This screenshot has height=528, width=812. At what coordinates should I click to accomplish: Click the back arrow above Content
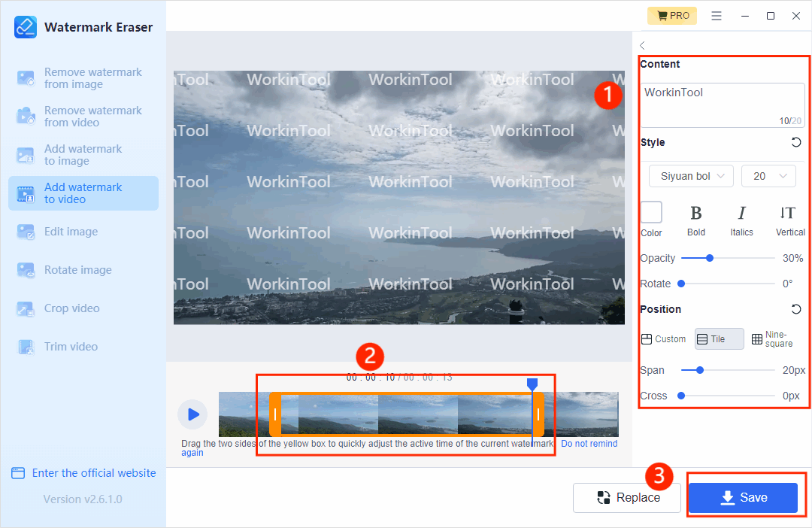coord(643,46)
